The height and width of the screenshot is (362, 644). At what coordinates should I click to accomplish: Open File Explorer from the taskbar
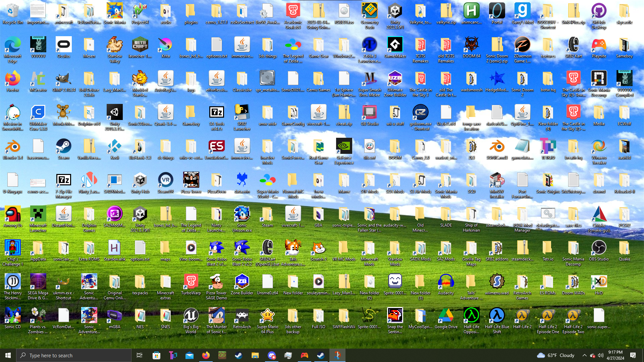(x=255, y=355)
